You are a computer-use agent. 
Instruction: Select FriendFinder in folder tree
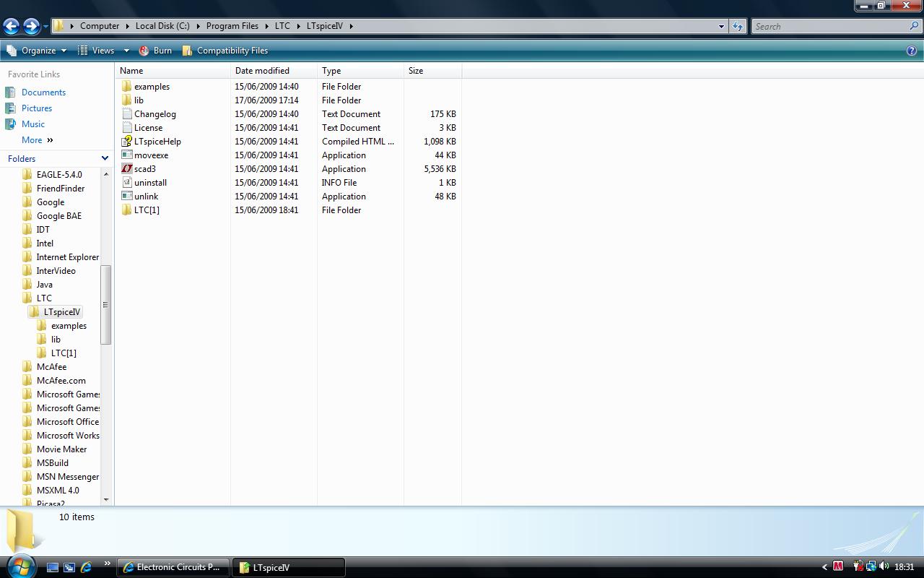pos(61,189)
